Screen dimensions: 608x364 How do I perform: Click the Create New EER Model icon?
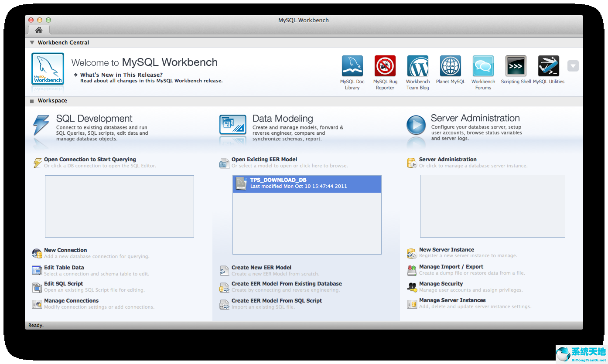pos(224,271)
